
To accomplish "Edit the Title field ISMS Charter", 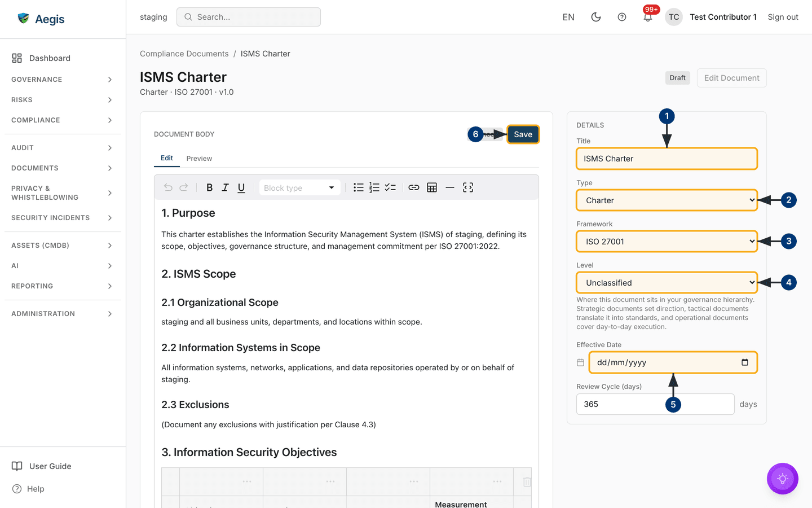I will 667,159.
